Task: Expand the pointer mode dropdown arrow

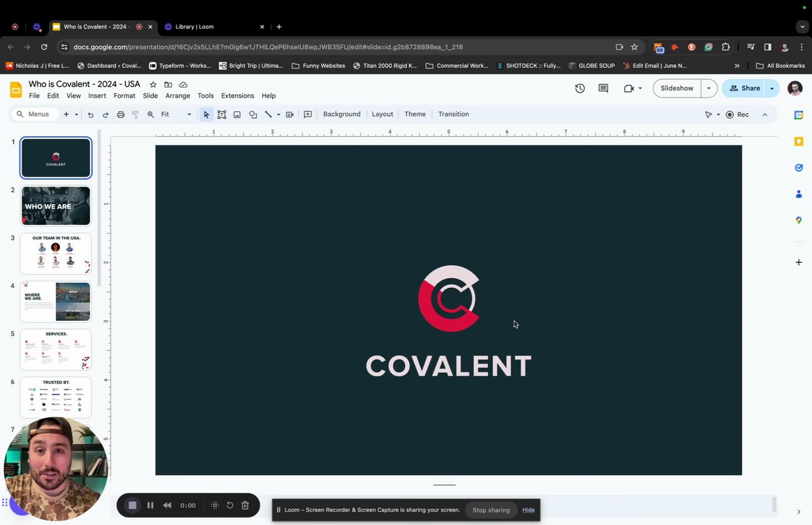Action: pos(718,115)
